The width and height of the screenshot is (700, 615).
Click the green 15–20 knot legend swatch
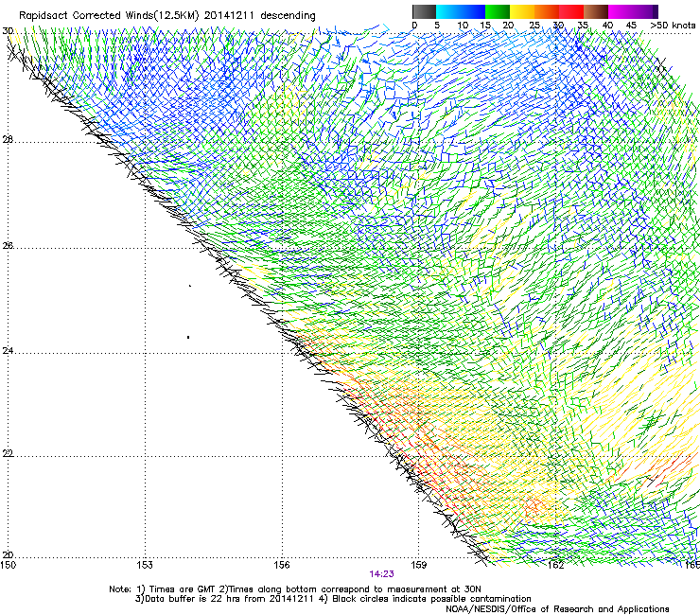[498, 11]
